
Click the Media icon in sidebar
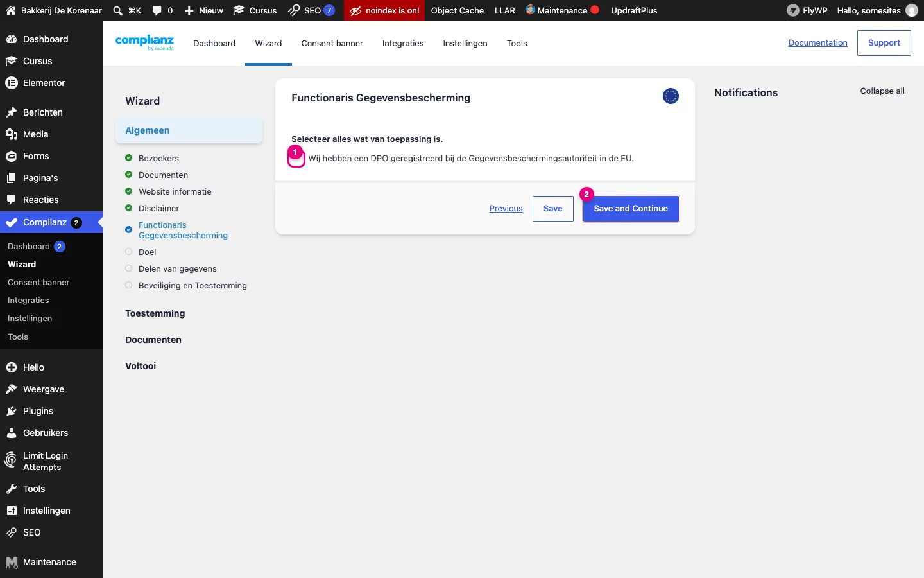12,134
